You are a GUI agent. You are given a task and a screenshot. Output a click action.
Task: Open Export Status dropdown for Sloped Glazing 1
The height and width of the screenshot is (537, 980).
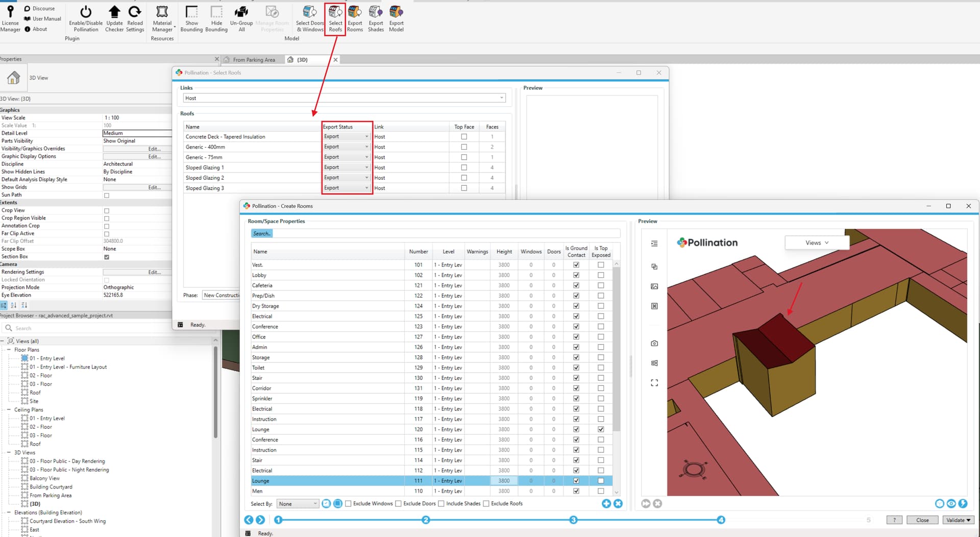click(346, 167)
